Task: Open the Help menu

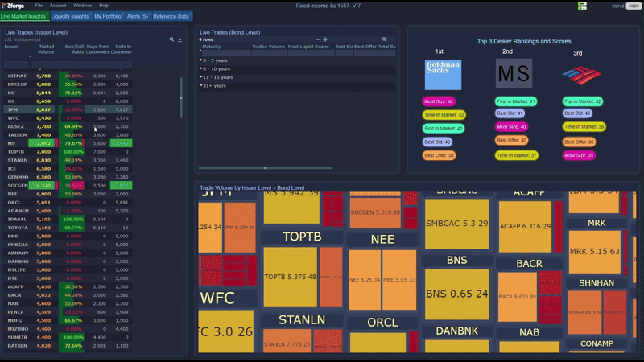Action: coord(104,6)
